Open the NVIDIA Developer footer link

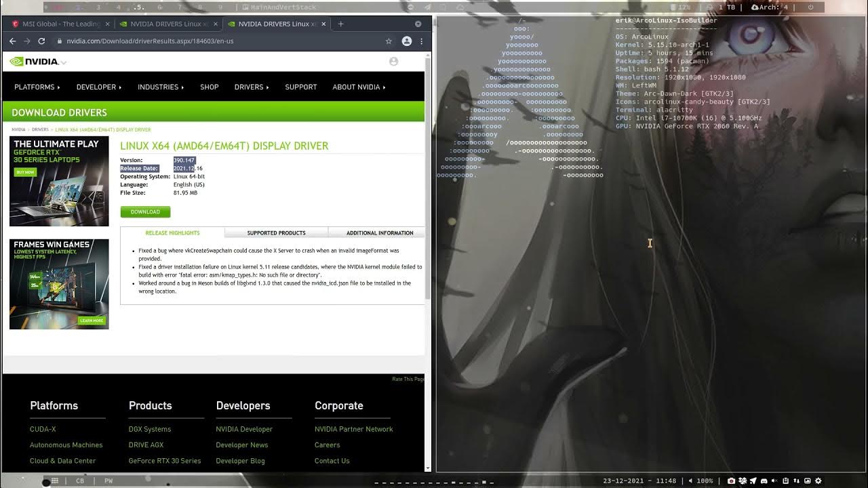(244, 429)
